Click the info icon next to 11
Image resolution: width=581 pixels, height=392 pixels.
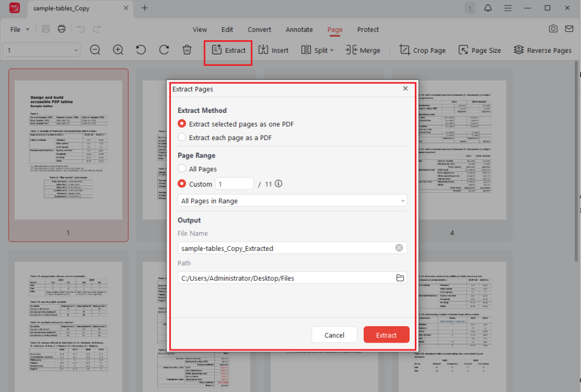point(278,183)
